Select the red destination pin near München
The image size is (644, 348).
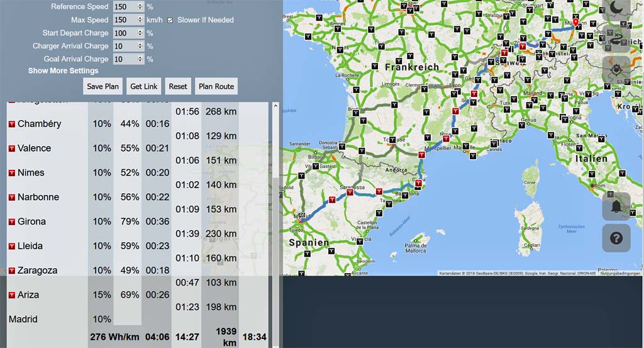click(575, 21)
